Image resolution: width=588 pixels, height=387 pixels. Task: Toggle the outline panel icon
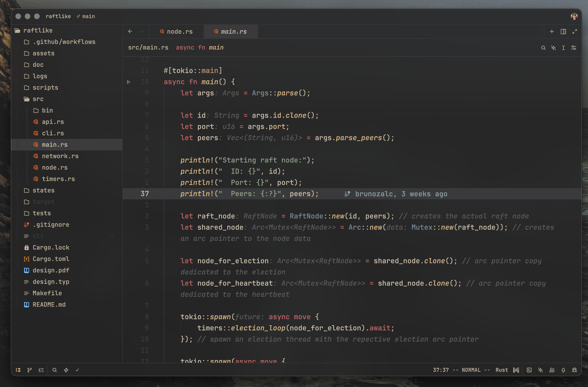point(41,370)
